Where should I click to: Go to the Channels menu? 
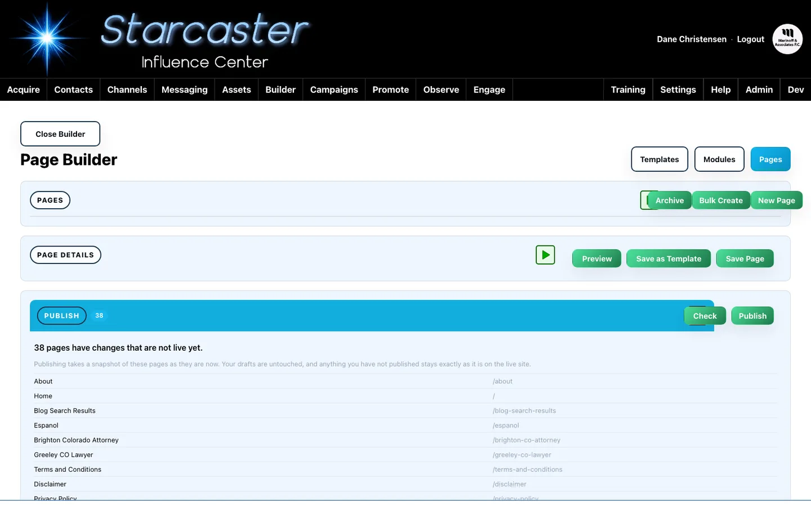(127, 90)
